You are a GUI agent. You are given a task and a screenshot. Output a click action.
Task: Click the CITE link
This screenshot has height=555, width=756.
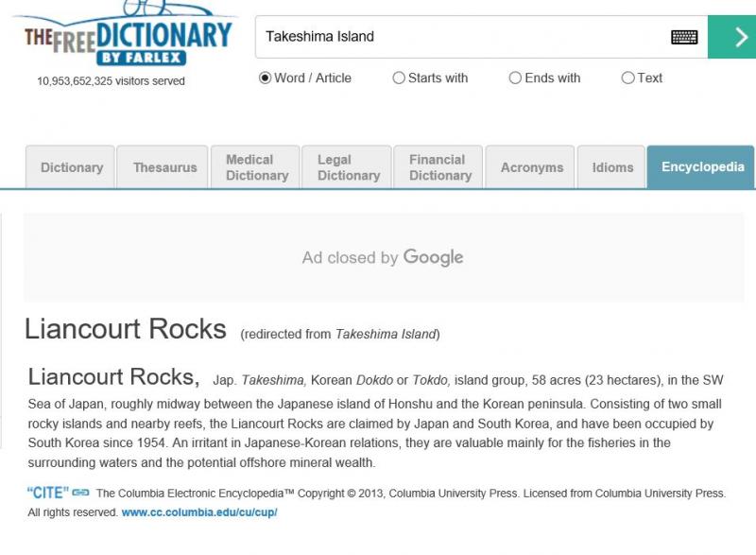47,493
